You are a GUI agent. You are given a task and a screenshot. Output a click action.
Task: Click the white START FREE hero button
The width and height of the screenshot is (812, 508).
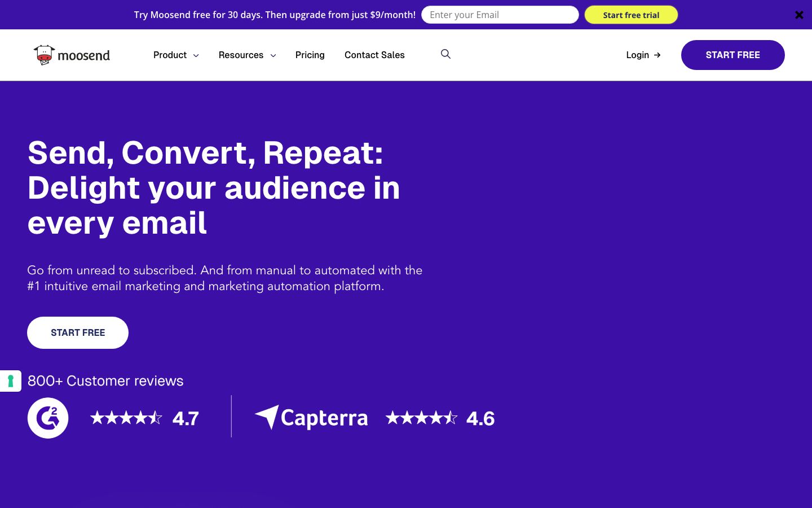(x=78, y=332)
